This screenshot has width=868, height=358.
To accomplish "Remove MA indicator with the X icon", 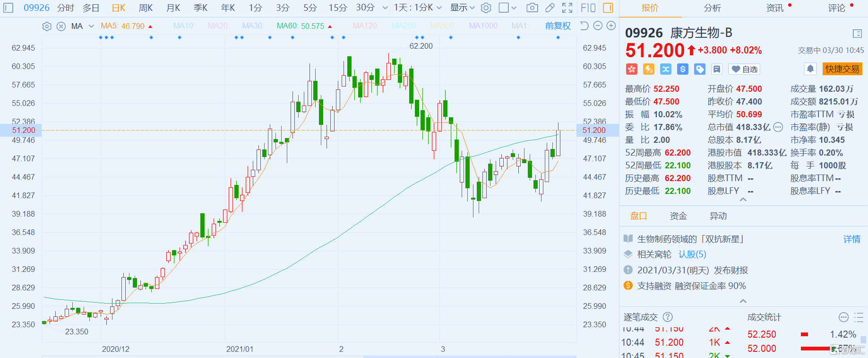I will (x=61, y=26).
